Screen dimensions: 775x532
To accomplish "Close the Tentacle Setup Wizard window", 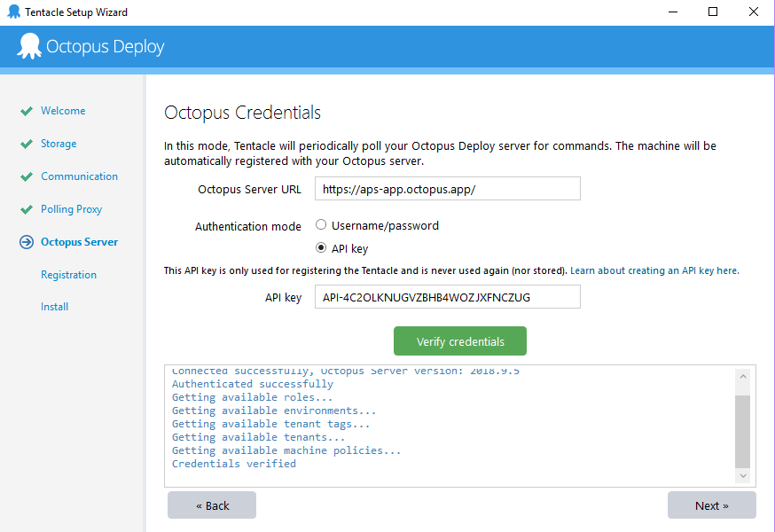I will (753, 12).
